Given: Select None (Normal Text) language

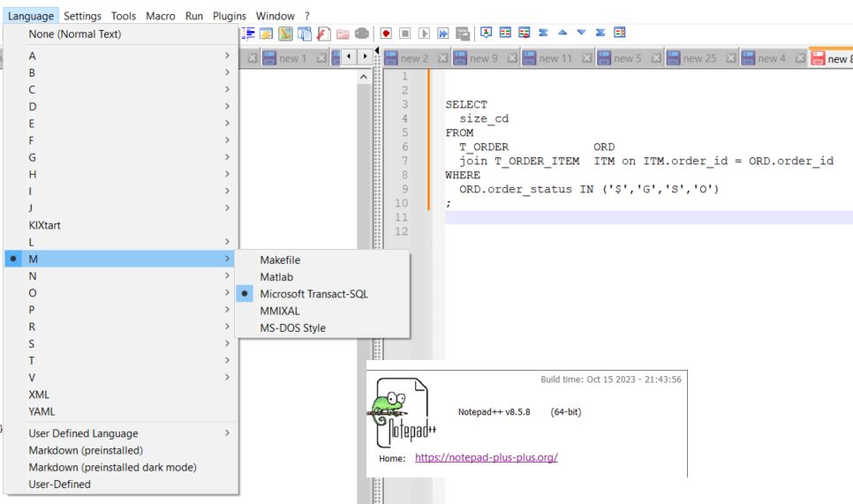Looking at the screenshot, I should pos(121,34).
